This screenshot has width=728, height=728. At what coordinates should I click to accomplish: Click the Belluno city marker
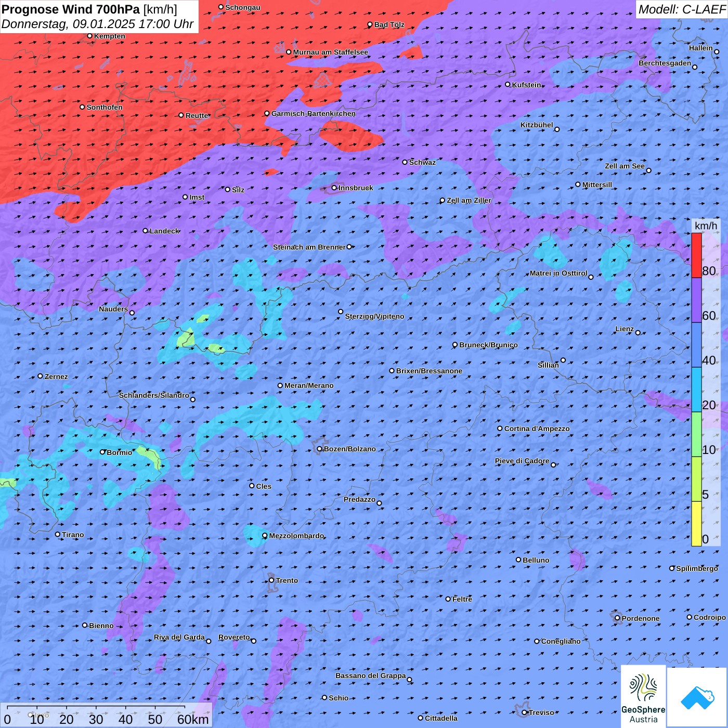(518, 560)
